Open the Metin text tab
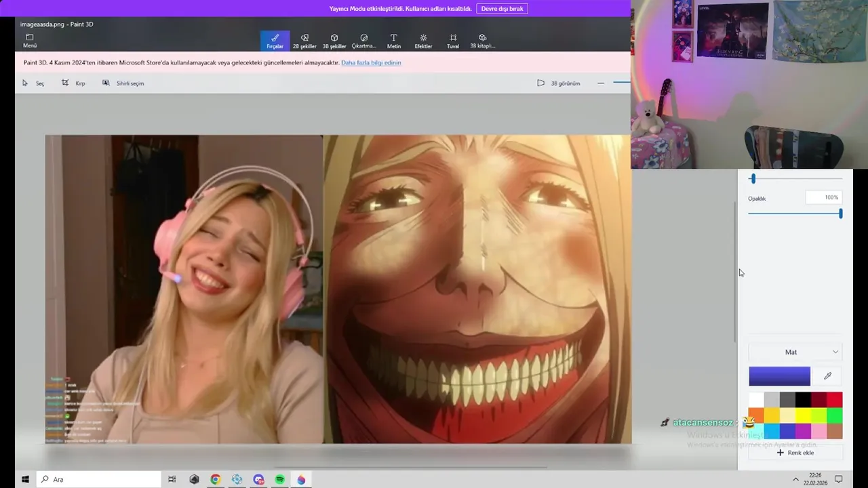The width and height of the screenshot is (868, 488). (394, 41)
